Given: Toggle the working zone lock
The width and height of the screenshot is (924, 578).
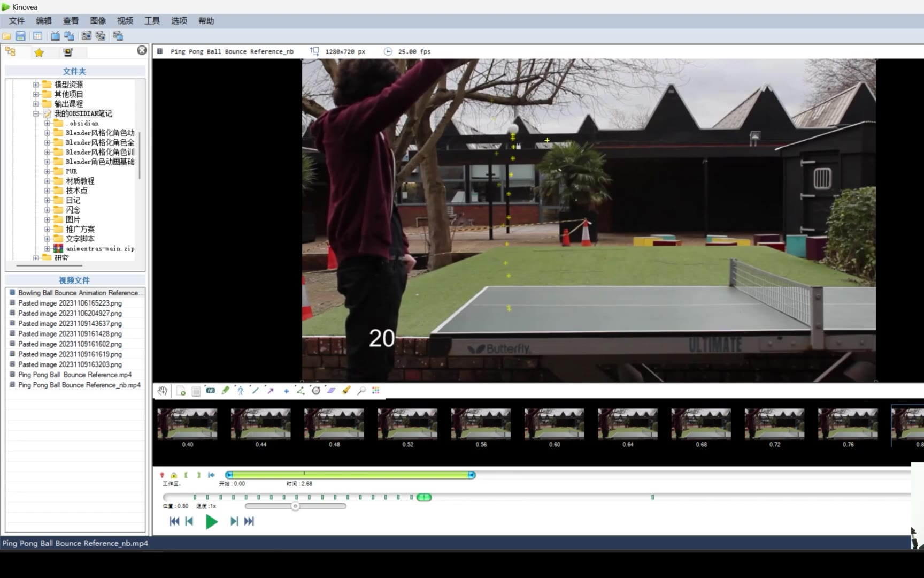Looking at the screenshot, I should [174, 475].
